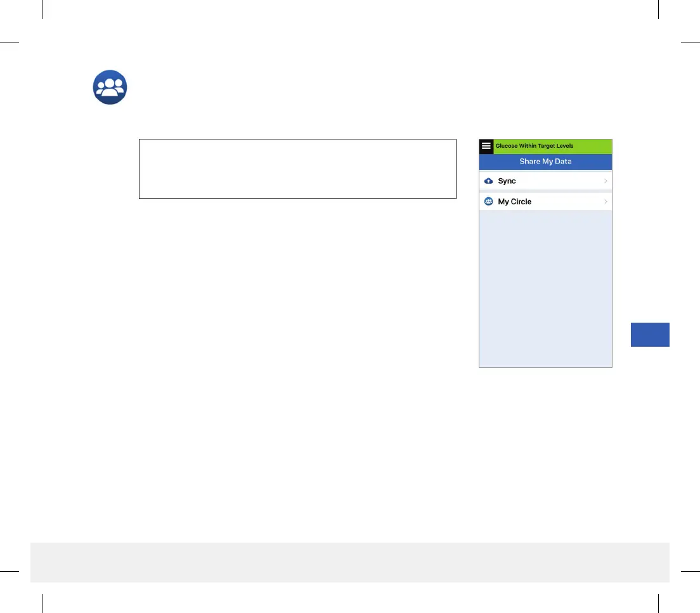The height and width of the screenshot is (613, 700).
Task: Click the top-left vertical crop mark
Action: pyautogui.click(x=42, y=10)
